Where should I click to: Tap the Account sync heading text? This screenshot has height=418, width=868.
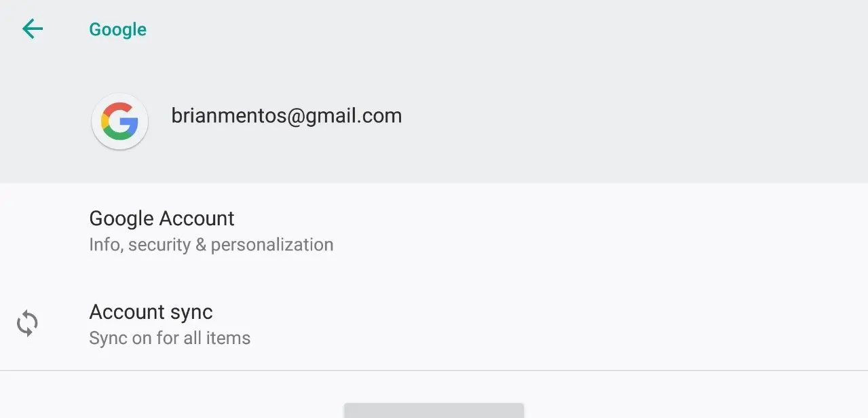pyautogui.click(x=151, y=312)
